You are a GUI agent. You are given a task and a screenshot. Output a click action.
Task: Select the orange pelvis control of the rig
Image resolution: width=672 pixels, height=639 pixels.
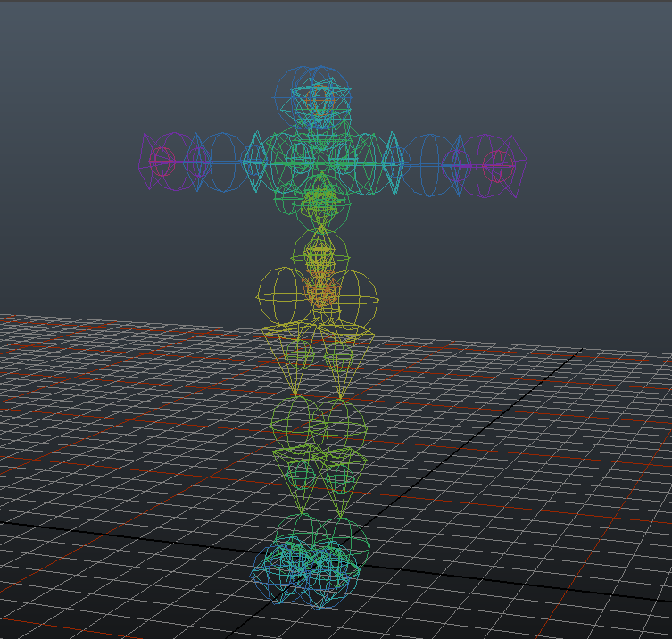click(x=320, y=291)
